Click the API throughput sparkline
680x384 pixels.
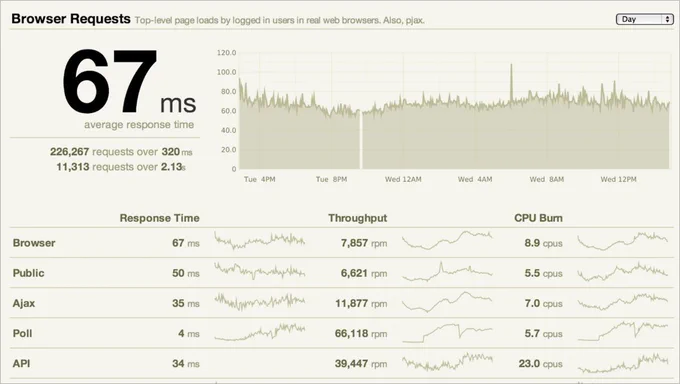click(x=447, y=362)
